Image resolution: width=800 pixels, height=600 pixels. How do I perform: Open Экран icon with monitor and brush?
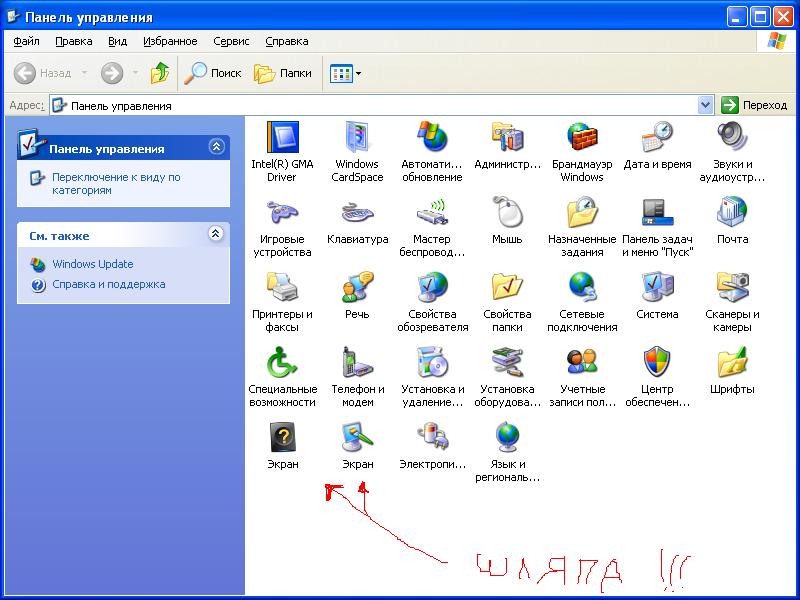pyautogui.click(x=357, y=438)
